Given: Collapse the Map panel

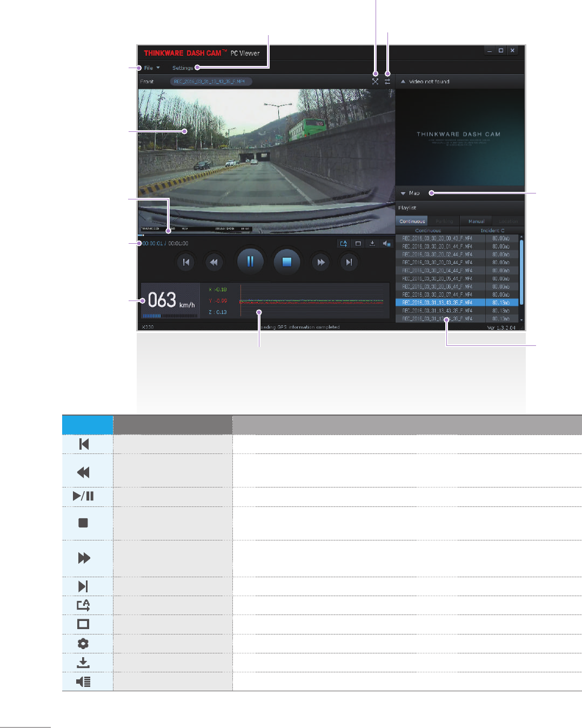Looking at the screenshot, I should click(403, 193).
